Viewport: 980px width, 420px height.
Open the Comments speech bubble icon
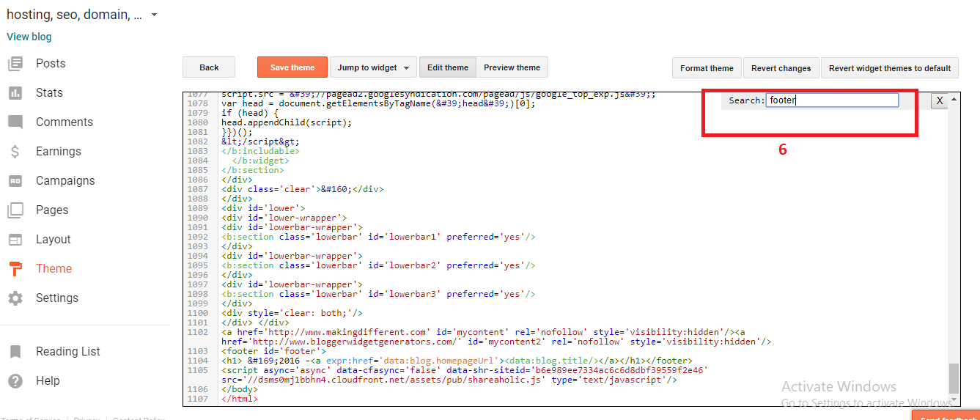tap(15, 122)
